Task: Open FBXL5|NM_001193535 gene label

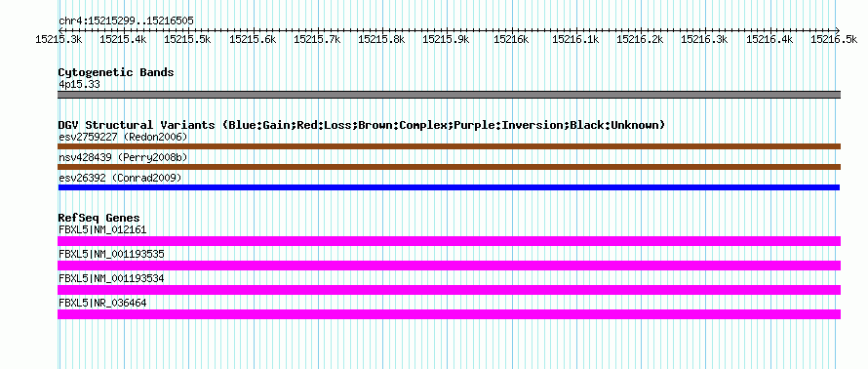Action: 111,255
